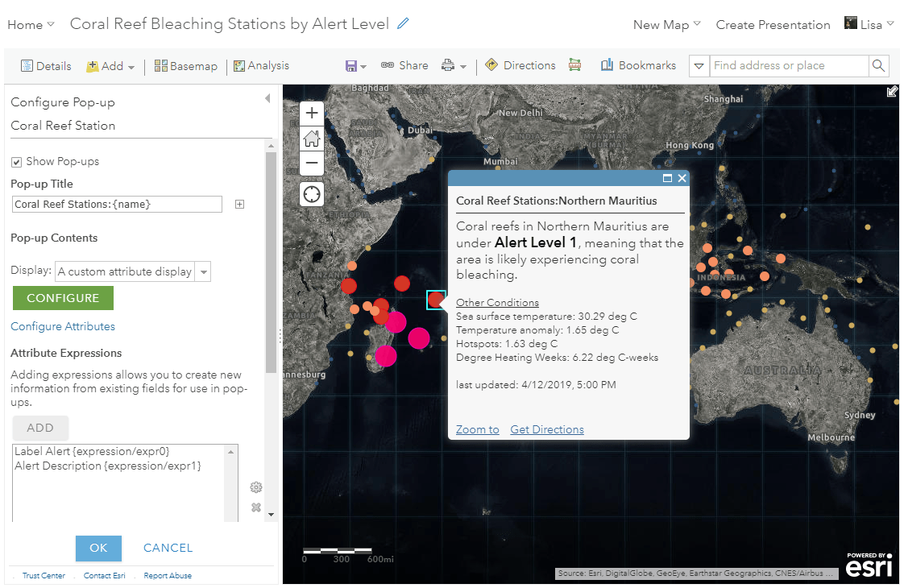Open the Basemap gallery
904x588 pixels.
pos(186,66)
